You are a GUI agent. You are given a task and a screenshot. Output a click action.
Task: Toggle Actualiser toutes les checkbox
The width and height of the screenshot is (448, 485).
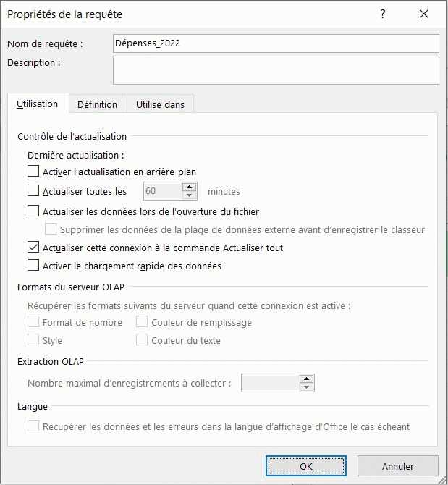pyautogui.click(x=33, y=191)
